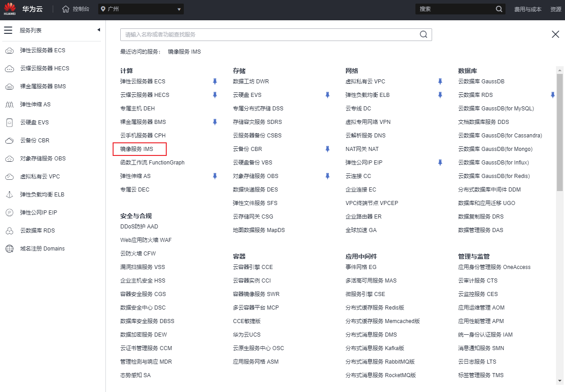Open the 资源 menu in the top bar

pyautogui.click(x=556, y=9)
